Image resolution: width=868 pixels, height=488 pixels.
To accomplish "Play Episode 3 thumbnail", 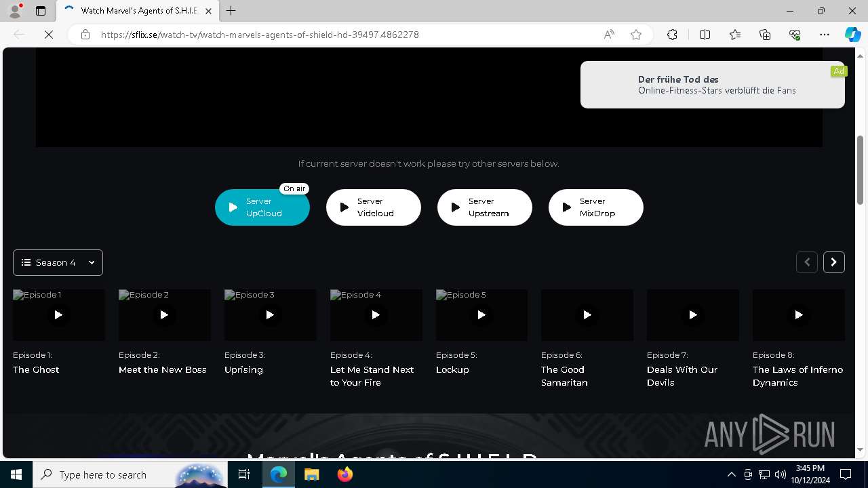I will click(x=270, y=315).
